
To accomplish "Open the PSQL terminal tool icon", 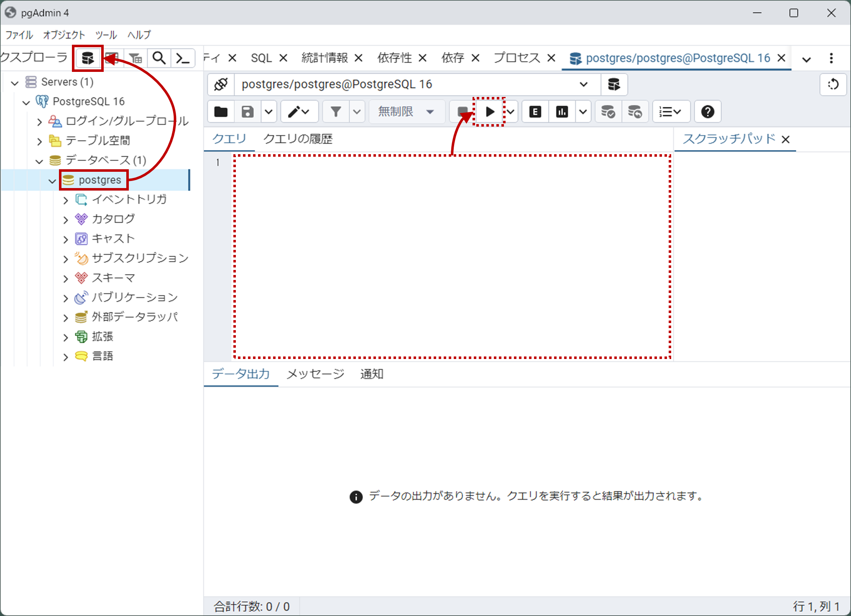I will pos(183,58).
